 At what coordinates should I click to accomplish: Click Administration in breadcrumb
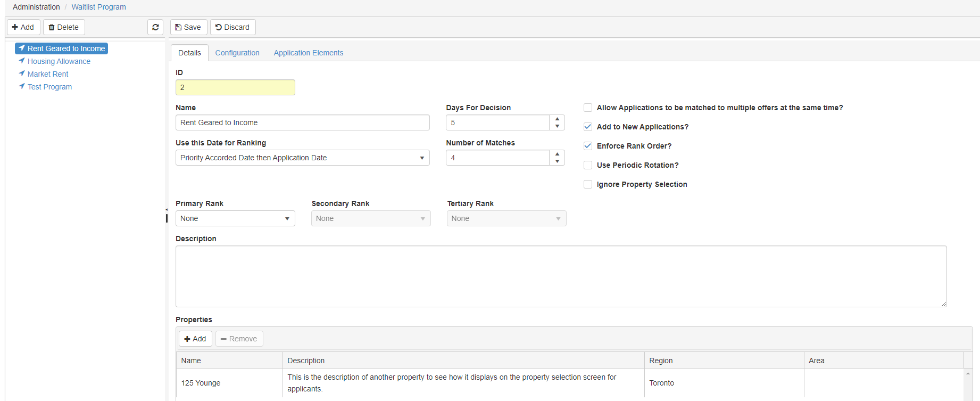tap(36, 7)
